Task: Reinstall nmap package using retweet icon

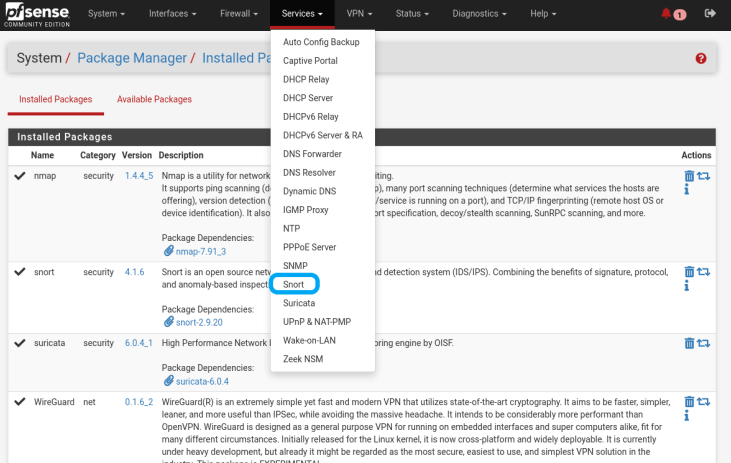Action: [703, 176]
